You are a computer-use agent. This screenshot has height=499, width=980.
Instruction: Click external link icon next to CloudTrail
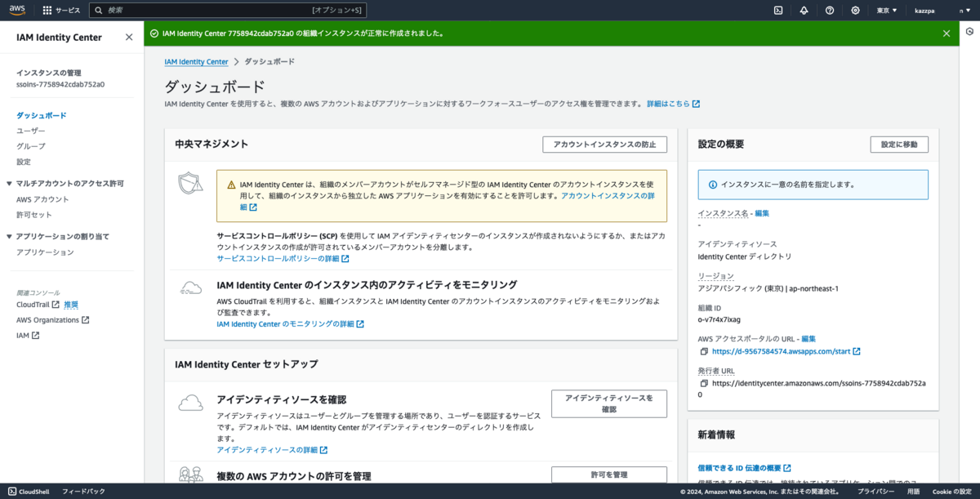(56, 305)
